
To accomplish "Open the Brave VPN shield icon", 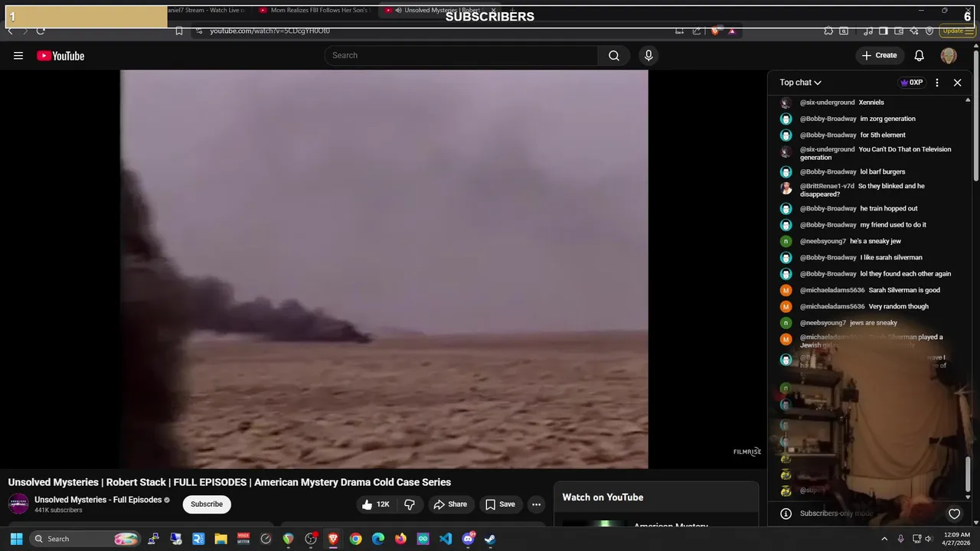I will (x=929, y=31).
